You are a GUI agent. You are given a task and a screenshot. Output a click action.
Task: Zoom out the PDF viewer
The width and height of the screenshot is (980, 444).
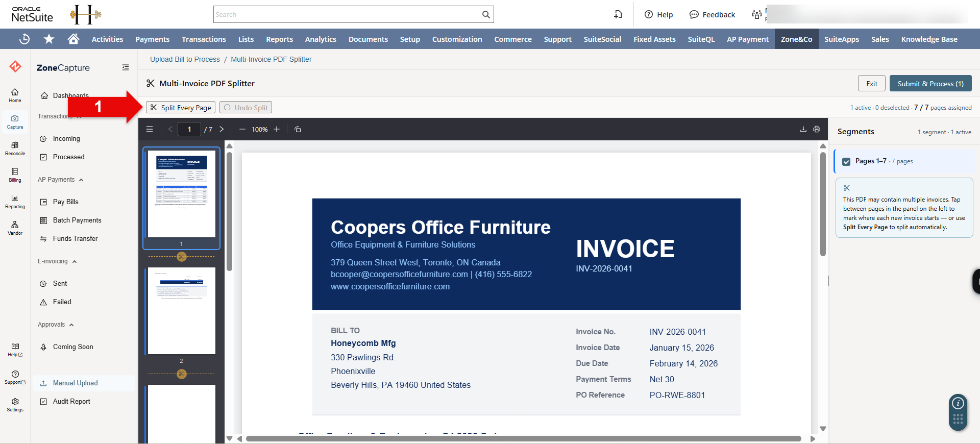242,129
